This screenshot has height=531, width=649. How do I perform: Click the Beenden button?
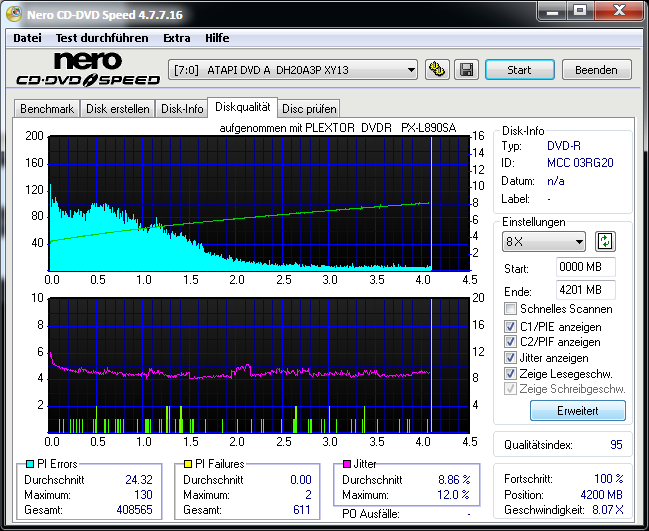click(596, 70)
